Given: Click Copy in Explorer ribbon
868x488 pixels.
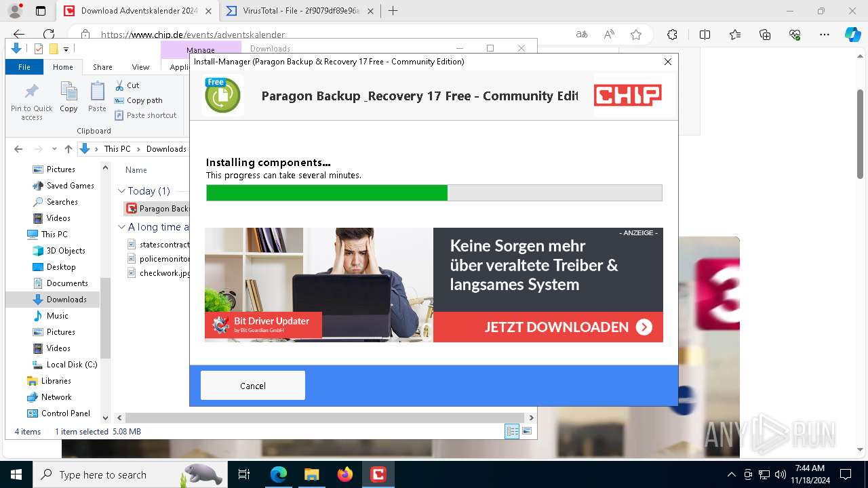Looking at the screenshot, I should tap(68, 97).
